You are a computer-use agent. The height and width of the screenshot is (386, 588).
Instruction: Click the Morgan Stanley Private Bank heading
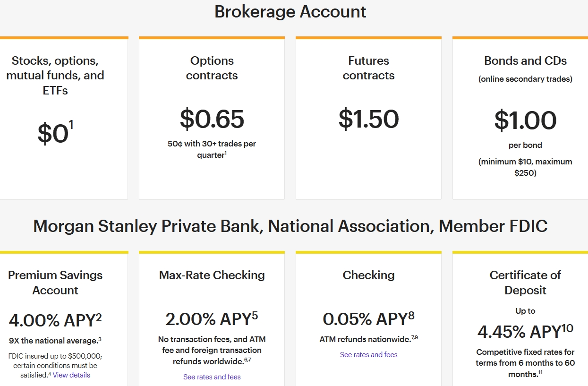[290, 226]
